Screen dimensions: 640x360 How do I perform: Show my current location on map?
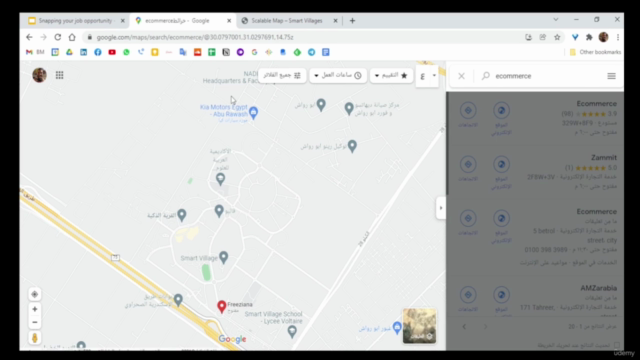coord(35,294)
